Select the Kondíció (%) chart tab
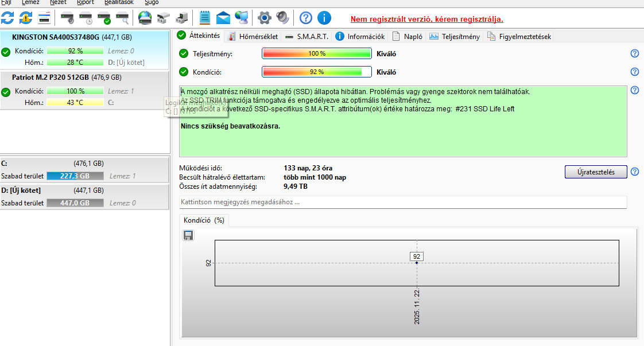This screenshot has width=644, height=346. pos(204,220)
